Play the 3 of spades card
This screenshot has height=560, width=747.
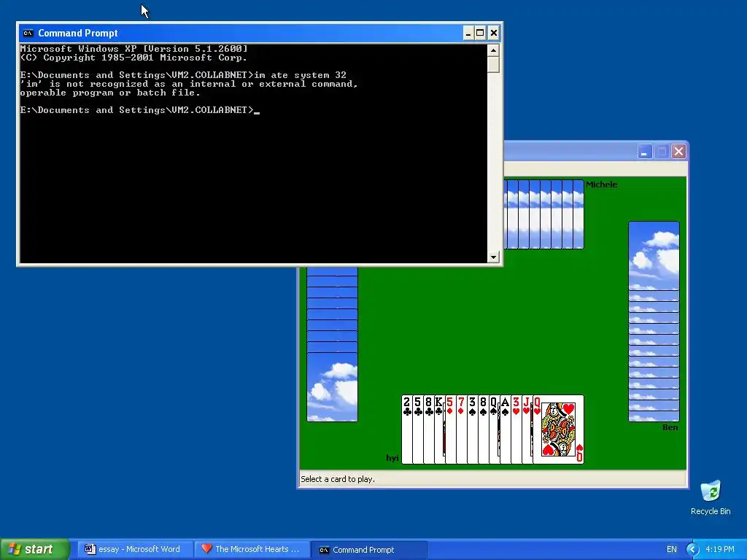click(472, 429)
